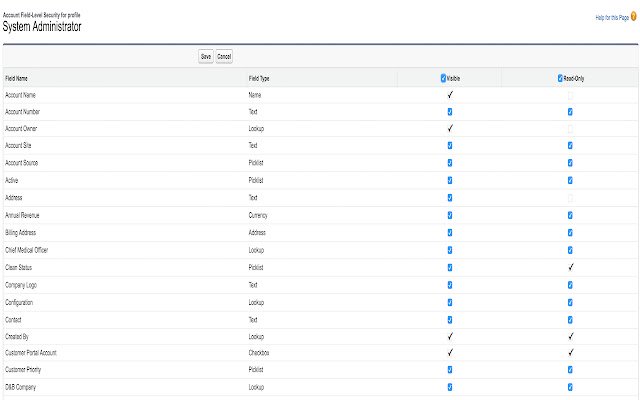This screenshot has height=400, width=640.
Task: Click disabled Read-Only box for Account Name
Action: [570, 96]
